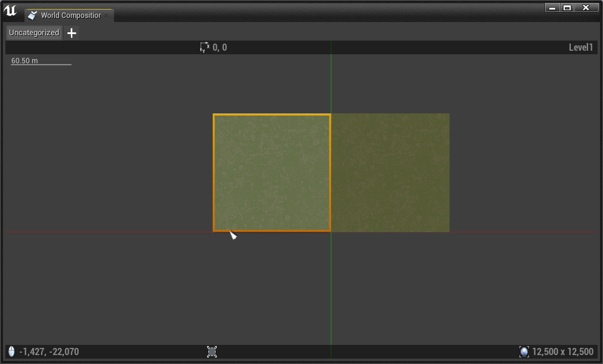Select the darker unselected level tile
The height and width of the screenshot is (364, 603).
pos(390,172)
